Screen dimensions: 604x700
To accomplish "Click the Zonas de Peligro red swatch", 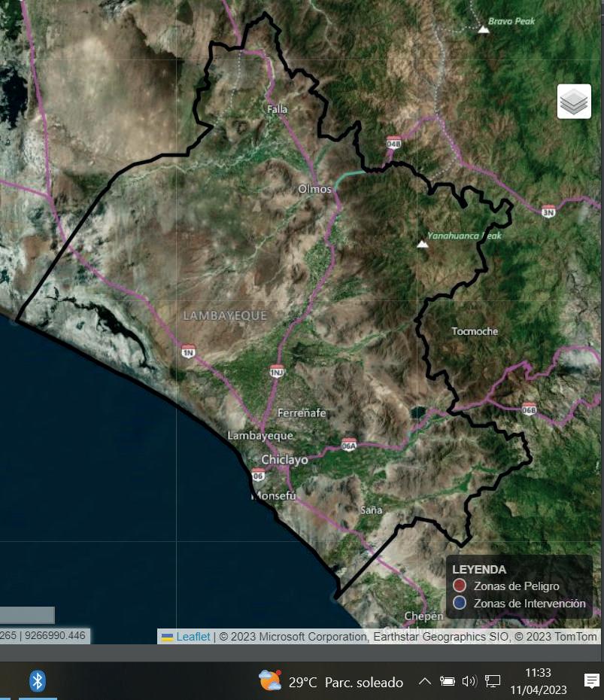I will 459,586.
